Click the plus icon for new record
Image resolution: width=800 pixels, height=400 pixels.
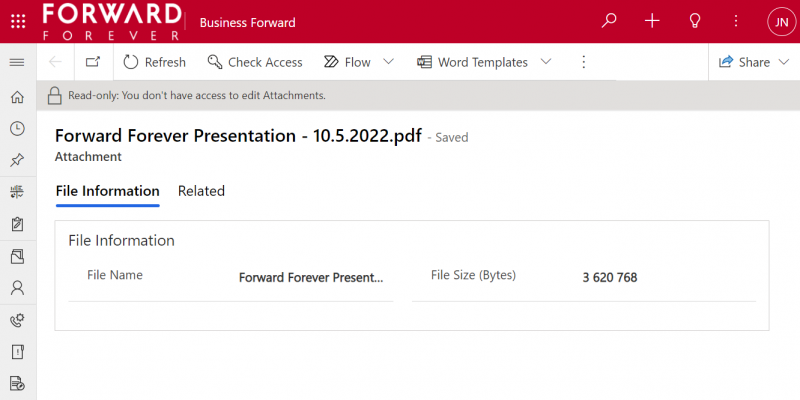click(652, 21)
